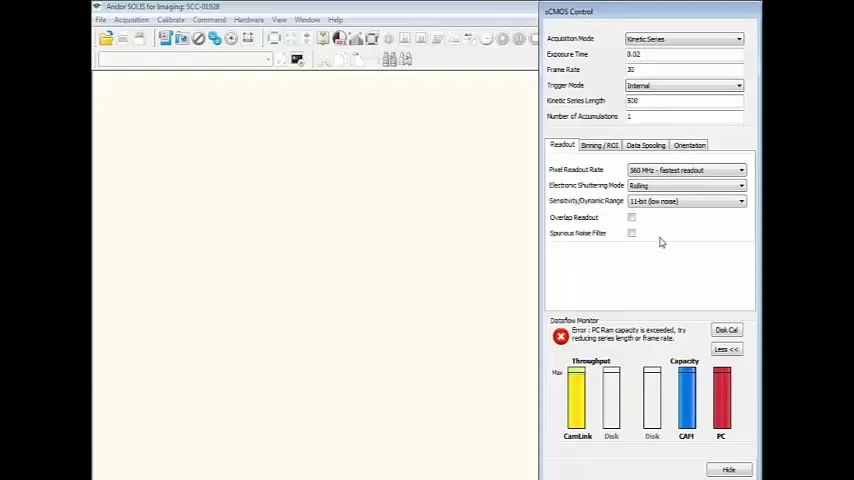Click the pie chart icon with red label

pos(340,38)
